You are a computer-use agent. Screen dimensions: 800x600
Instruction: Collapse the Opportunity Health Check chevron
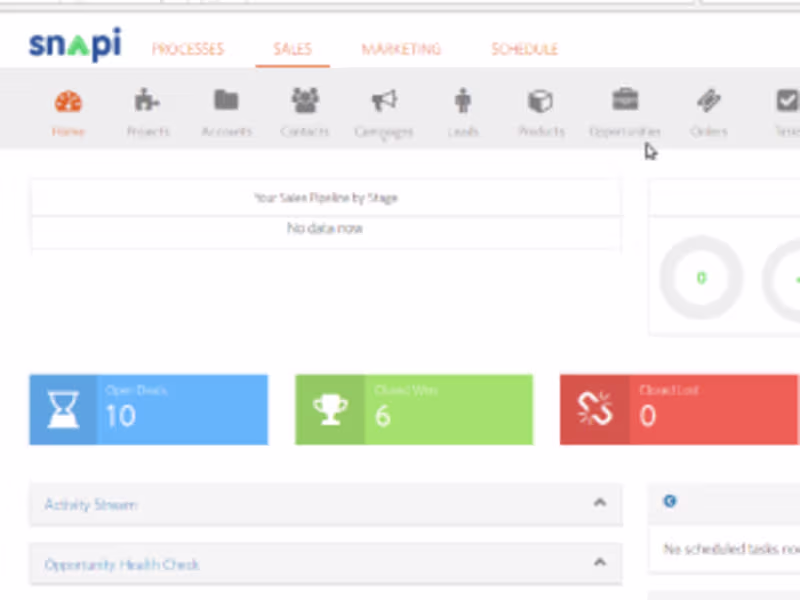[x=600, y=562]
